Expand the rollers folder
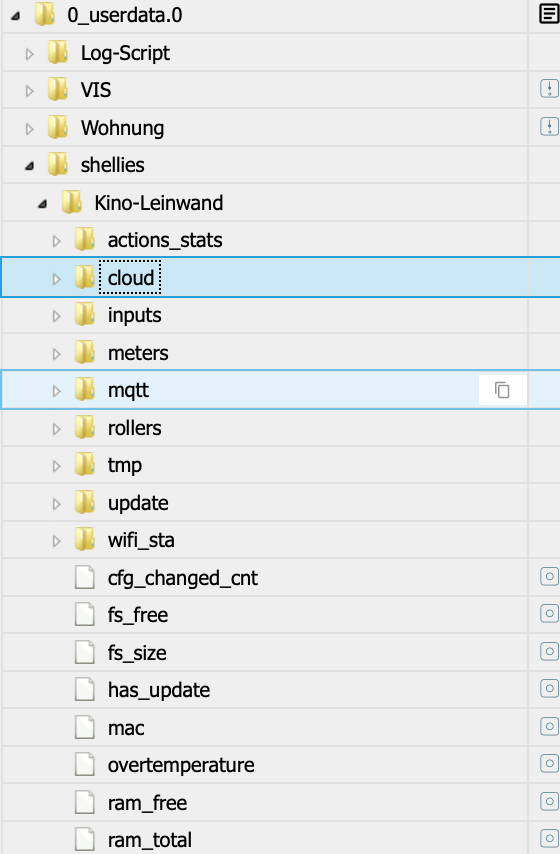 [56, 429]
